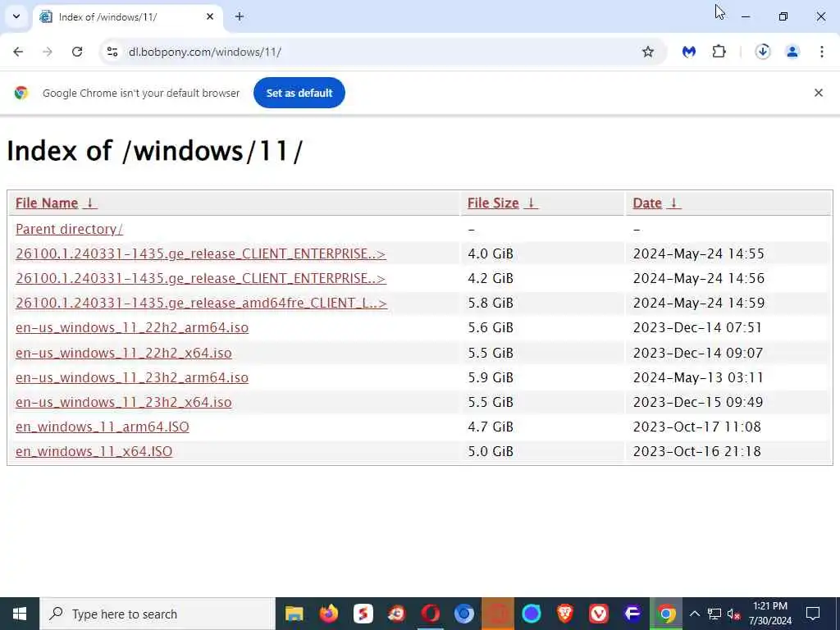Open site information icon in address bar

click(112, 52)
